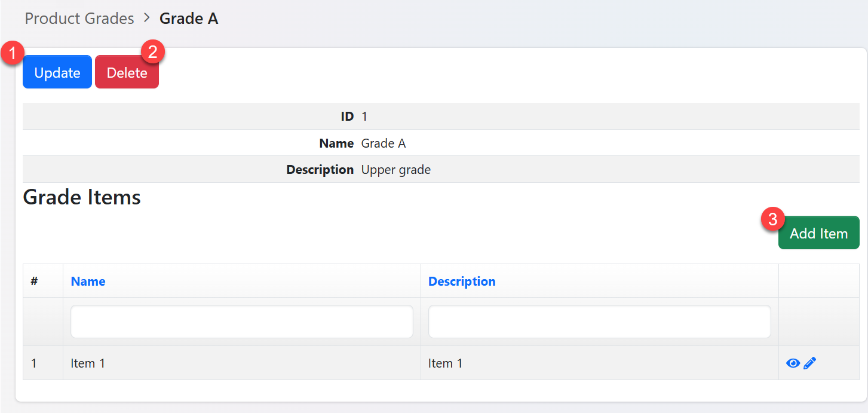Click red badge 3 beside Add Item
Image resolution: width=868 pixels, height=413 pixels.
pyautogui.click(x=772, y=219)
